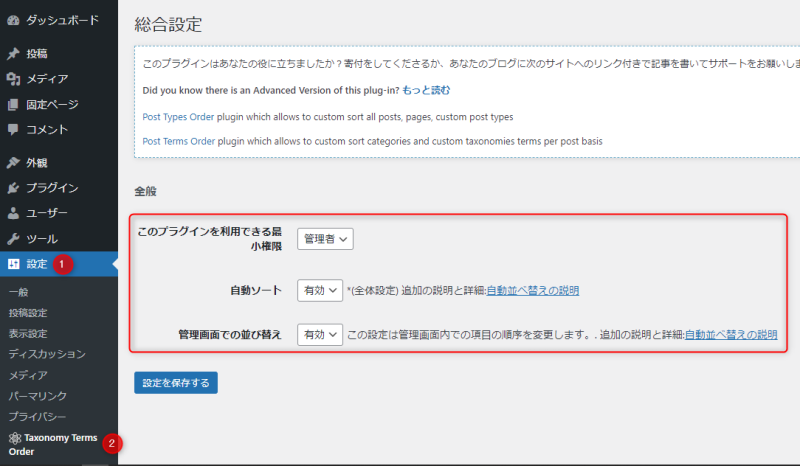
Task: Select 設定 in the sidebar menu
Action: click(x=36, y=264)
